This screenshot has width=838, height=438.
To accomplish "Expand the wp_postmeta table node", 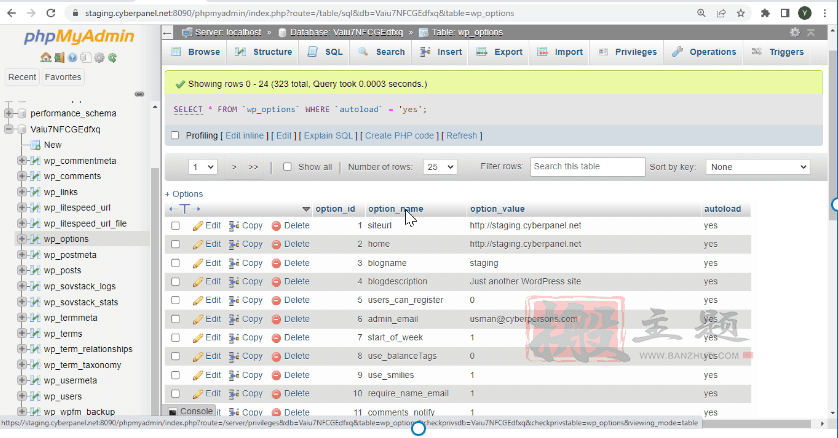I will [22, 255].
